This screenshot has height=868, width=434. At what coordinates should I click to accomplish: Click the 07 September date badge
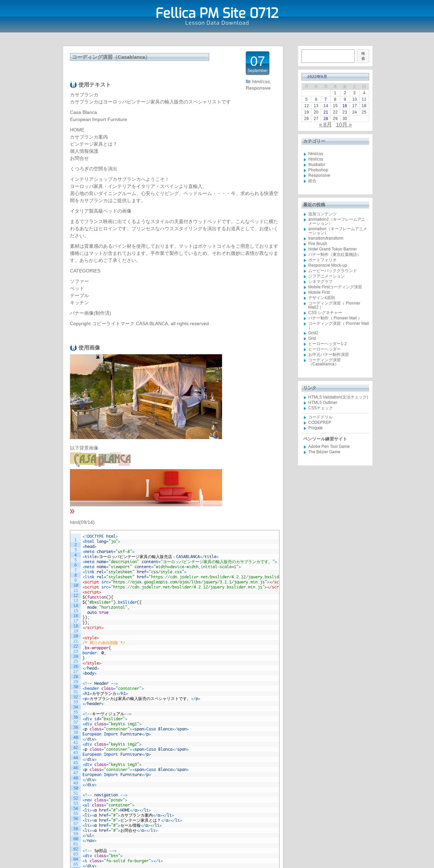tap(258, 63)
